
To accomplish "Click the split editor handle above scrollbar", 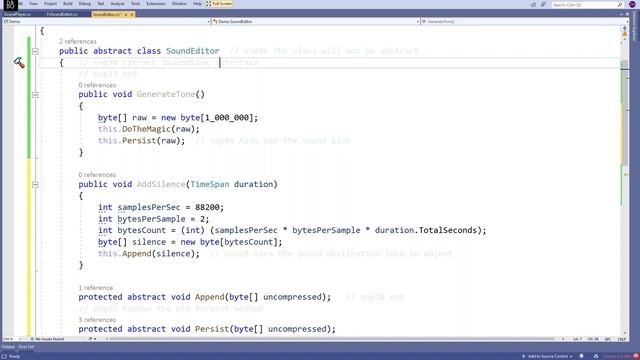I will [x=624, y=27].
